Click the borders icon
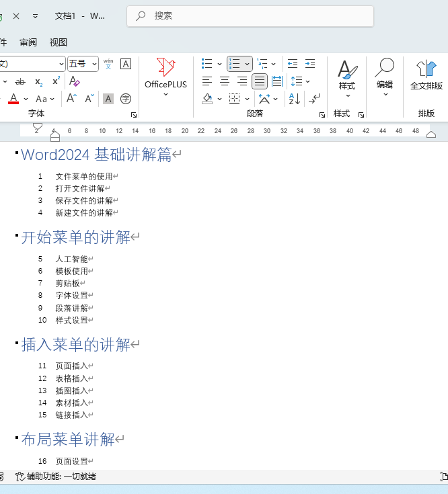 pos(234,99)
